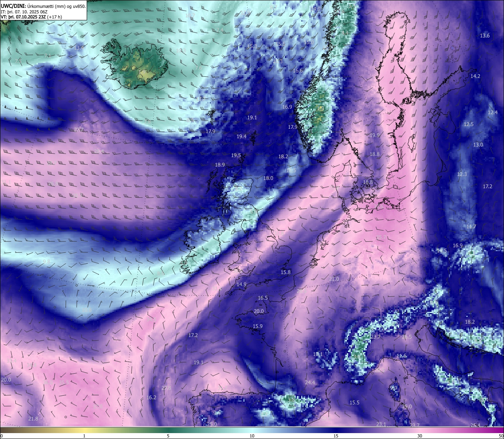Click the 21.0 value label
The width and height of the screenshot is (504, 439).
pos(334,279)
